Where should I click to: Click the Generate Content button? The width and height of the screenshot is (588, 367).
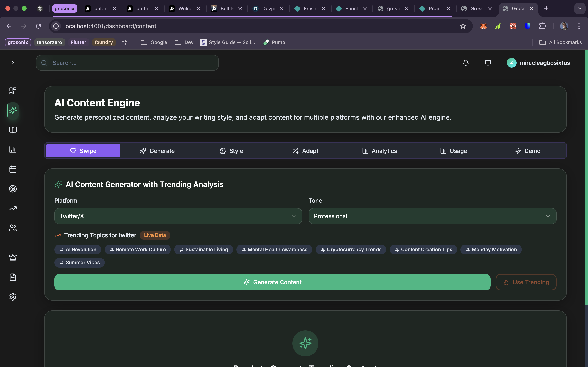(272, 282)
